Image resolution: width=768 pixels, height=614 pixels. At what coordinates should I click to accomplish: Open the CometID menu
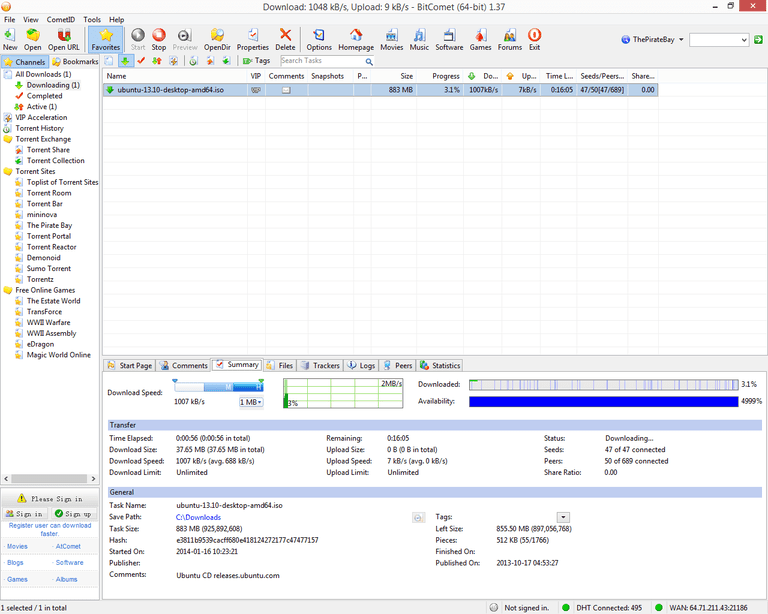click(61, 20)
